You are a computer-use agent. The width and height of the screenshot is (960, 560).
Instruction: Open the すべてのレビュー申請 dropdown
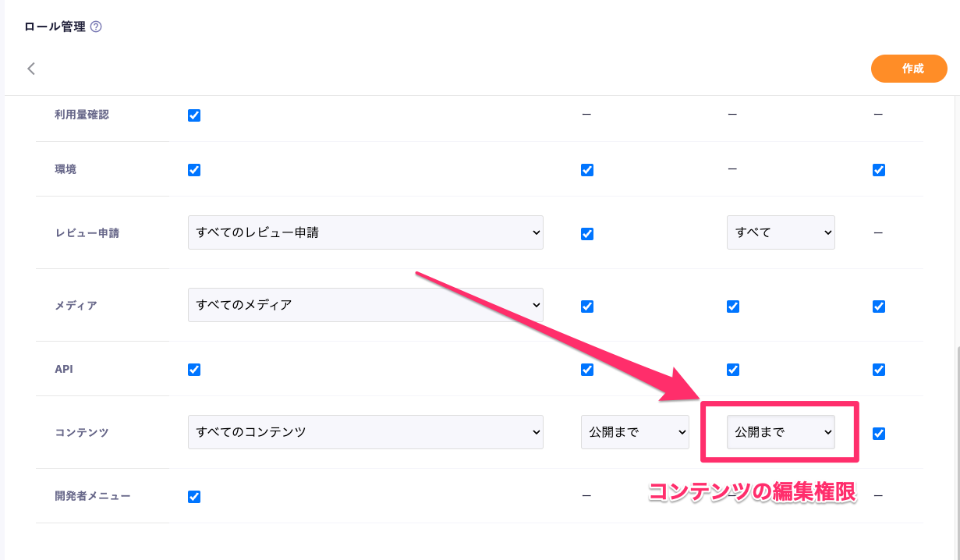coord(366,232)
